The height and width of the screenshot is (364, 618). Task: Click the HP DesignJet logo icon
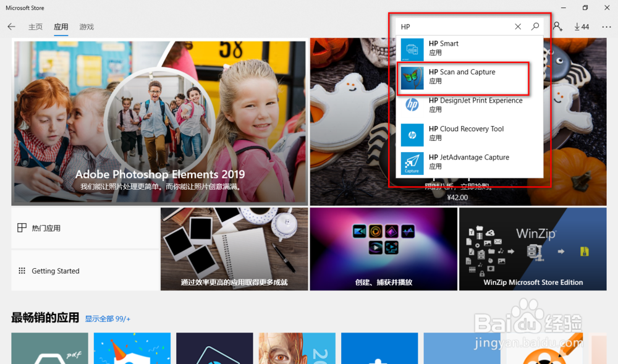[x=412, y=105]
